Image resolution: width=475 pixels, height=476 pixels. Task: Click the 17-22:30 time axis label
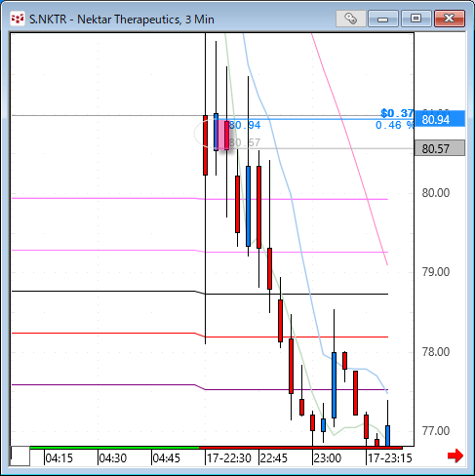click(229, 458)
